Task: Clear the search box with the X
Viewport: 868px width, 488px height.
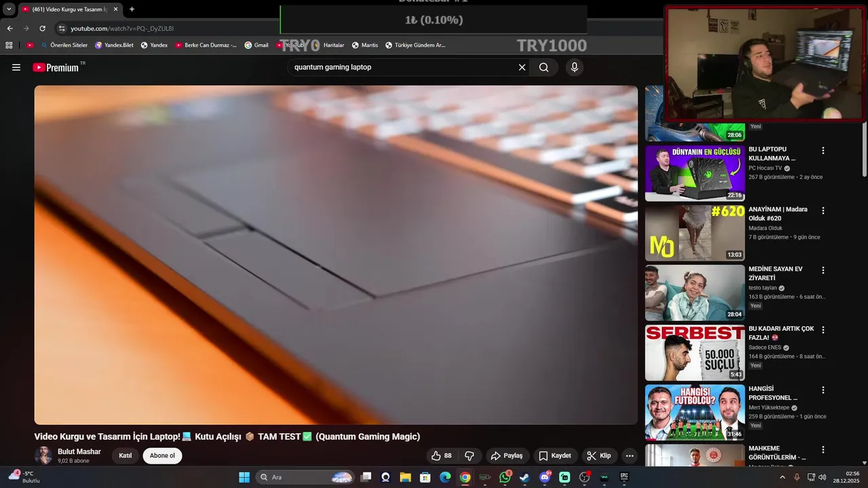Action: pos(522,67)
